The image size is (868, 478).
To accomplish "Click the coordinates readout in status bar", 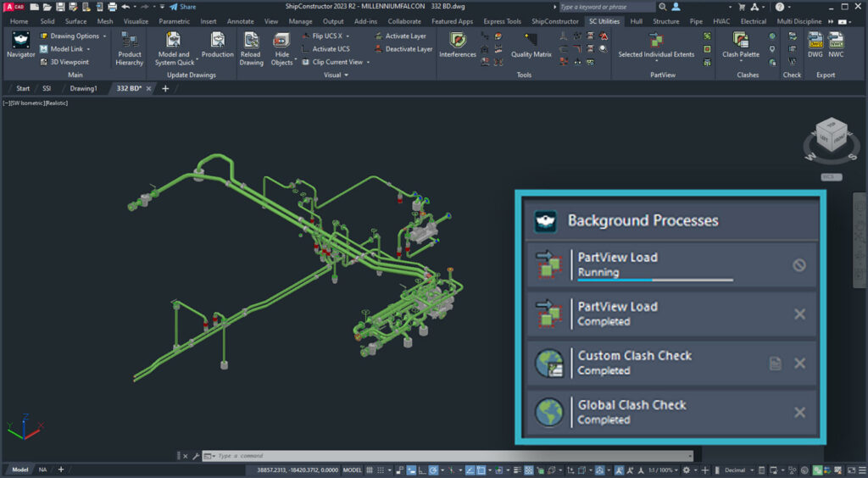I will [x=298, y=470].
